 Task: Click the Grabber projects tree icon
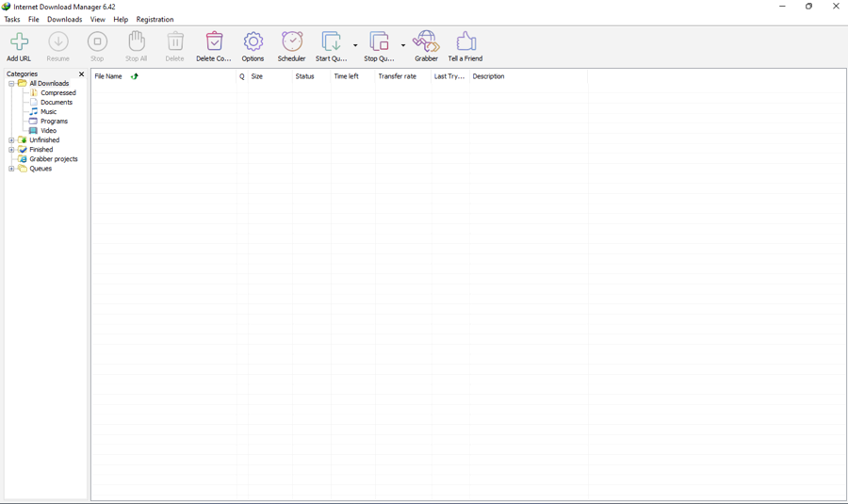(23, 159)
